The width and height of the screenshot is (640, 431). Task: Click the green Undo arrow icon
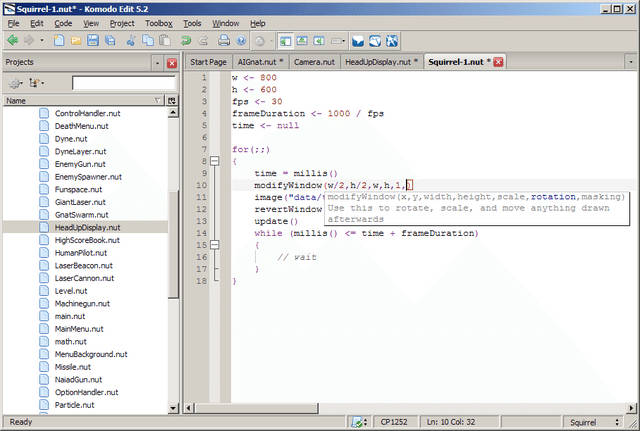pos(187,41)
